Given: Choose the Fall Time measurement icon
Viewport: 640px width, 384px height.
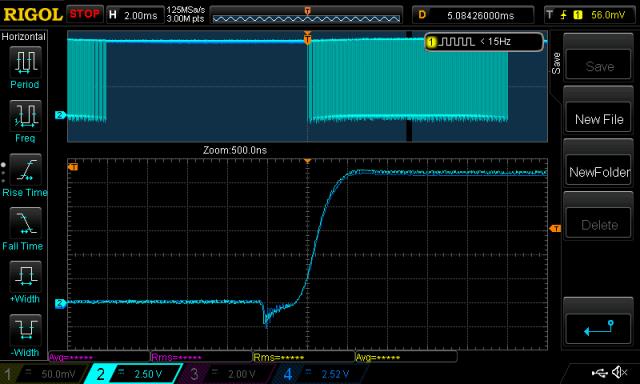Looking at the screenshot, I should click(x=25, y=223).
